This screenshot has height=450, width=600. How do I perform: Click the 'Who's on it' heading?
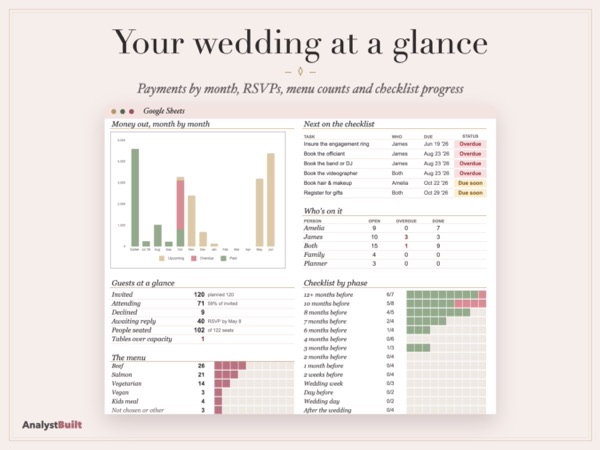click(x=323, y=211)
